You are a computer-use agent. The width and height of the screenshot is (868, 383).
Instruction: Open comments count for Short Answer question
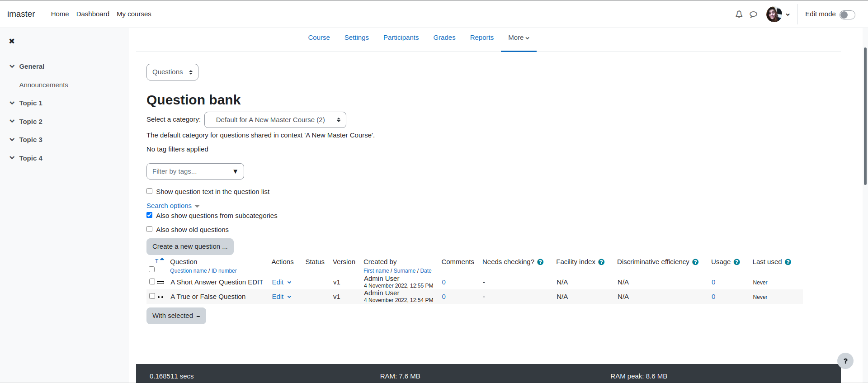pos(444,282)
